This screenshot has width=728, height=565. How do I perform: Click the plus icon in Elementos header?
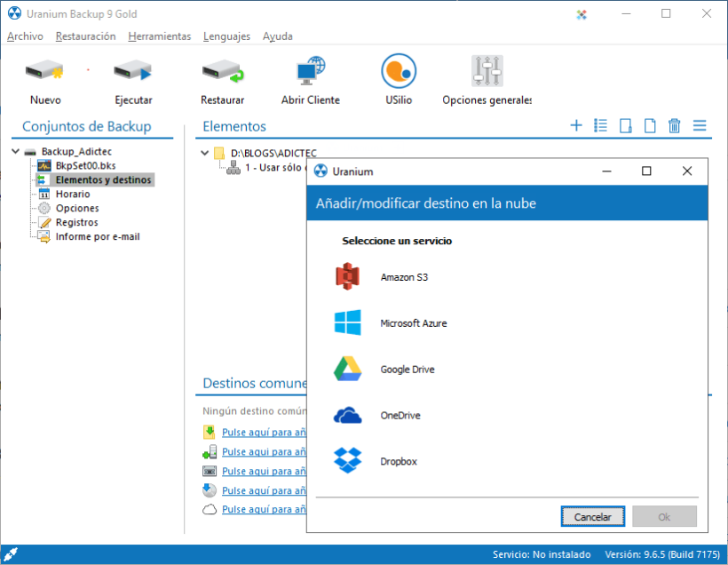coord(576,126)
